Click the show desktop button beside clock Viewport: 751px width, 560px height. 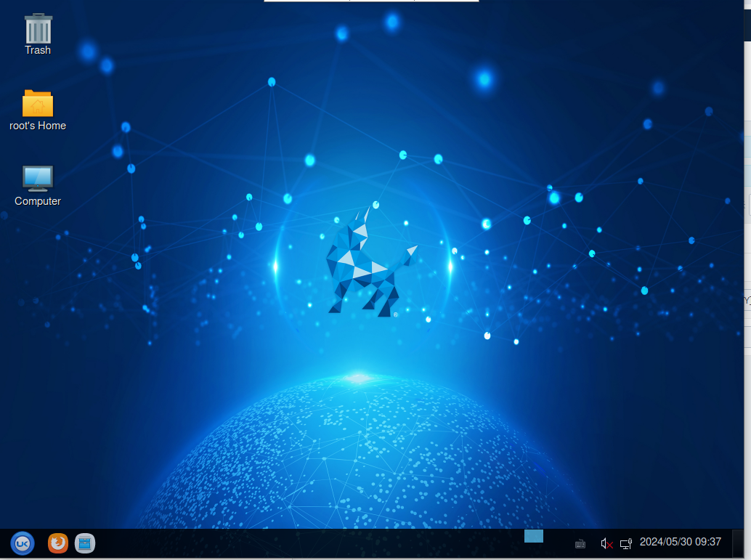(x=738, y=543)
